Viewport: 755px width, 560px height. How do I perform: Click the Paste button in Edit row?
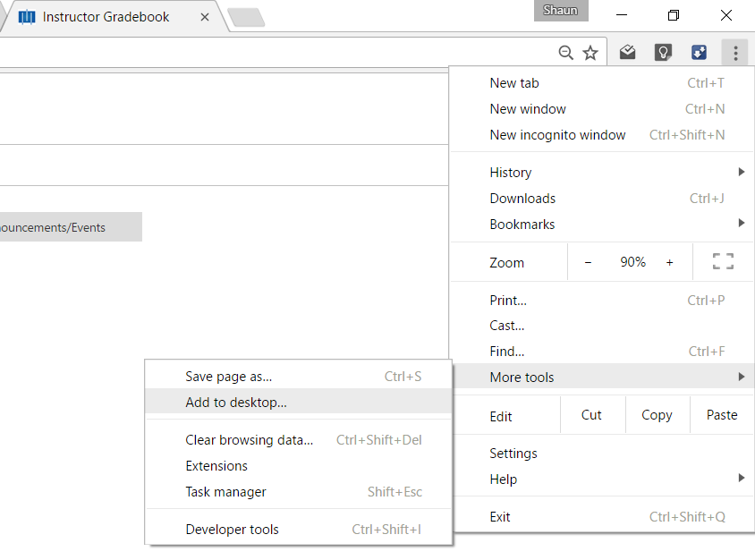pyautogui.click(x=722, y=415)
